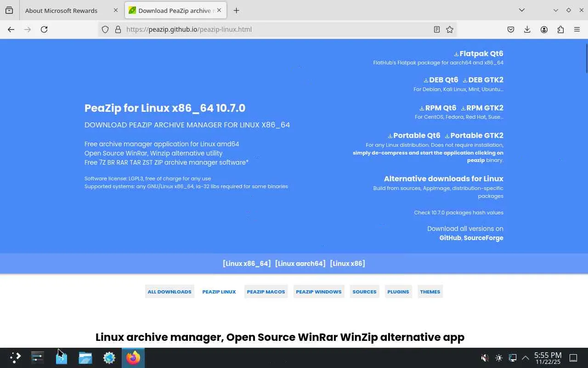Show site security info via padlock icon
The height and width of the screenshot is (368, 588).
118,29
